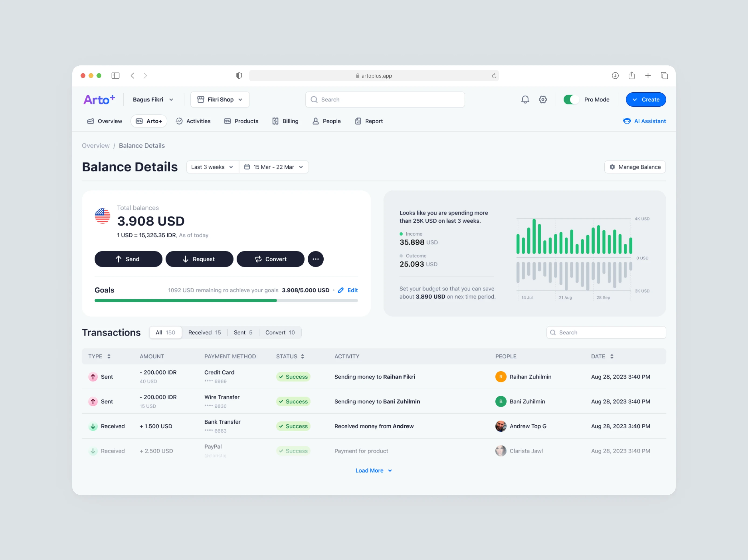Screen dimensions: 748x560
Task: Focus the top Search field
Action: click(385, 99)
